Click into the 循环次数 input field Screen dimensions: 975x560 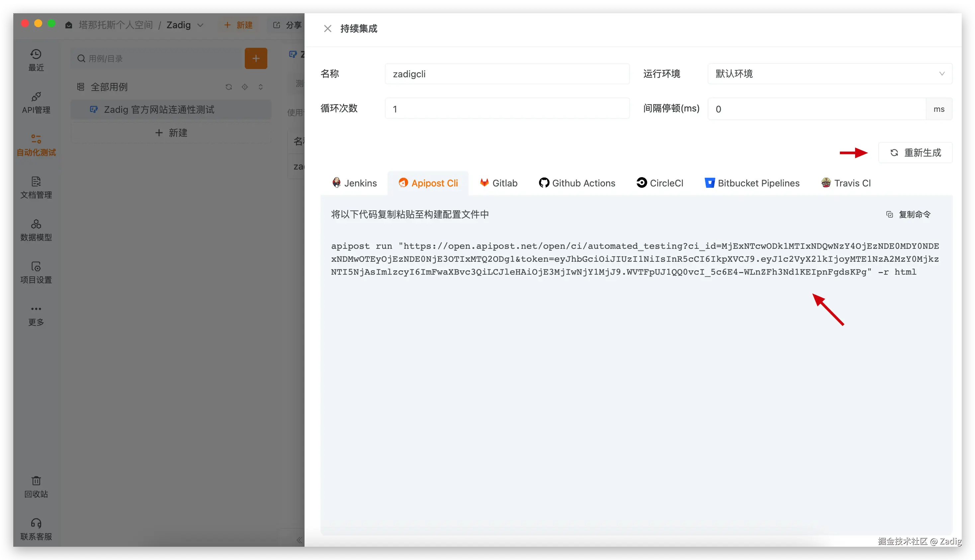click(x=506, y=109)
